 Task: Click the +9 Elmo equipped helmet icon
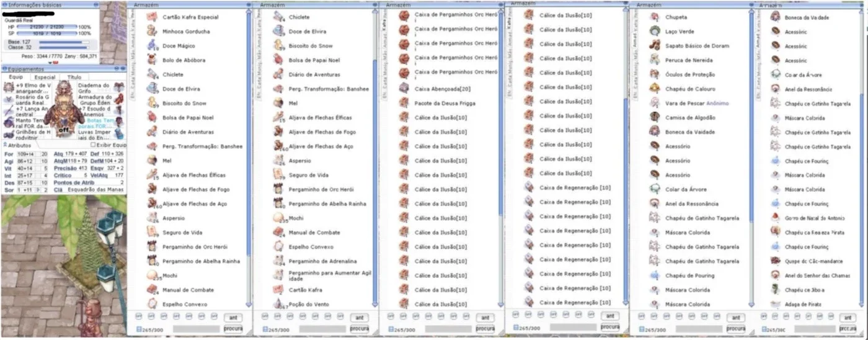coord(8,88)
